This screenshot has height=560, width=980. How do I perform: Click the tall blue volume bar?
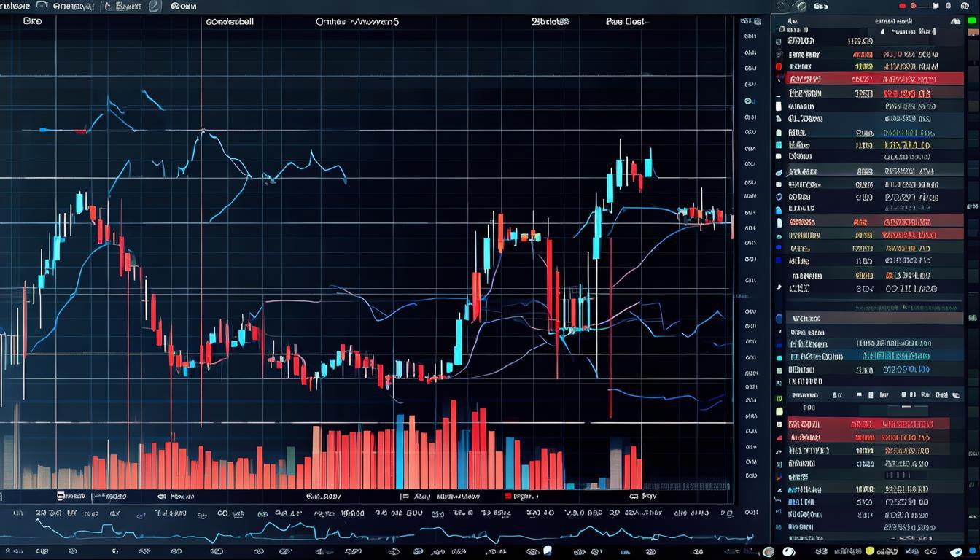(x=400, y=452)
